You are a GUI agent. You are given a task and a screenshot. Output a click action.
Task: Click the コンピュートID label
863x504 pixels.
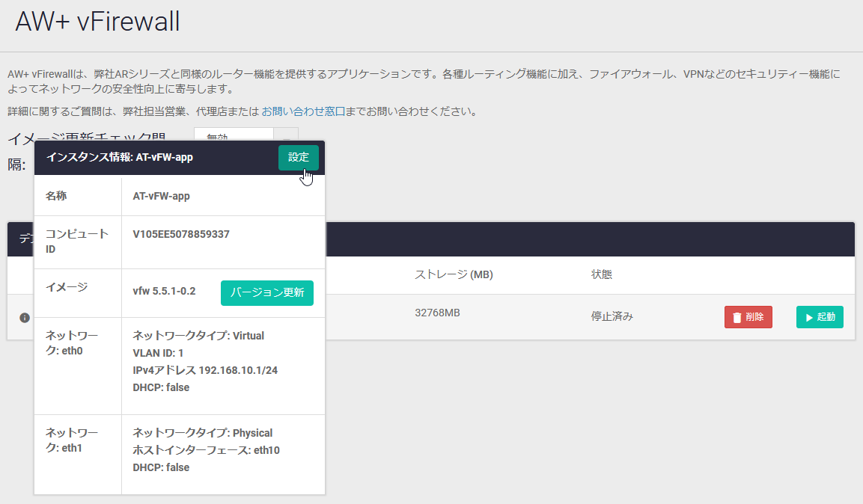pos(76,242)
